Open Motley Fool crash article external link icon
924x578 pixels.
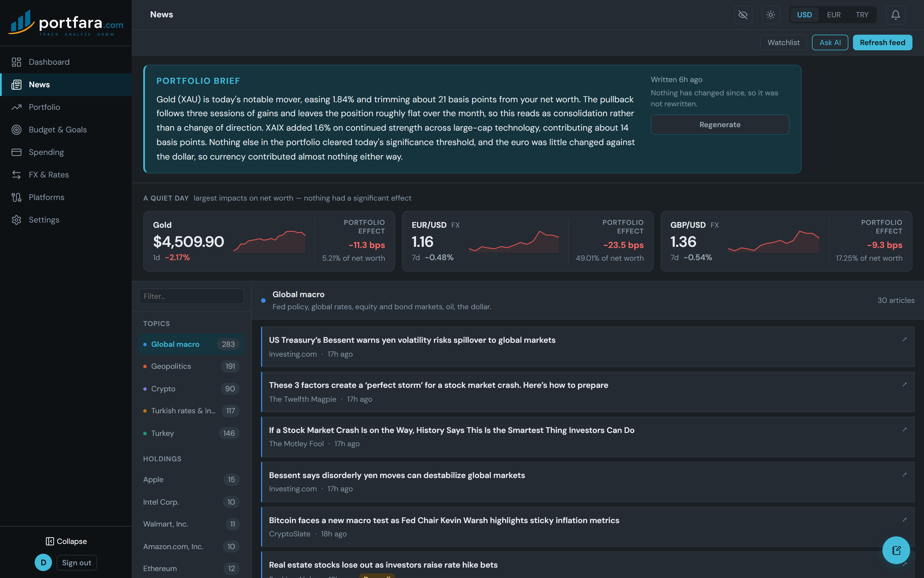pyautogui.click(x=905, y=430)
